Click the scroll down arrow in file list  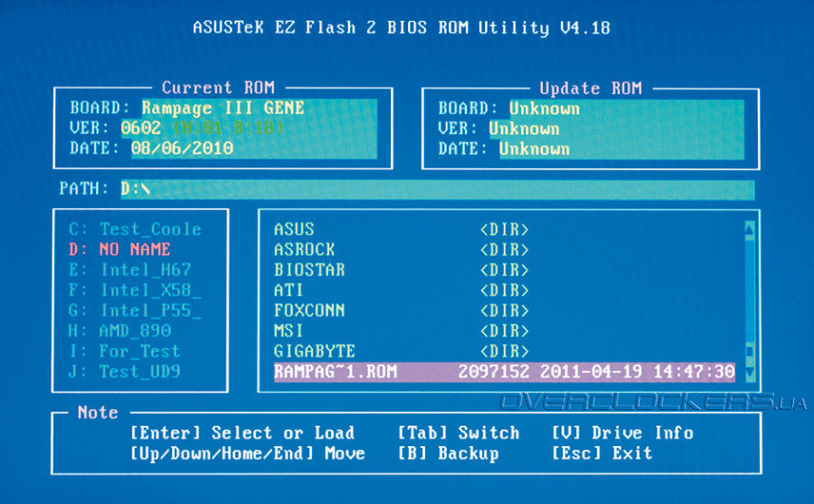(749, 372)
